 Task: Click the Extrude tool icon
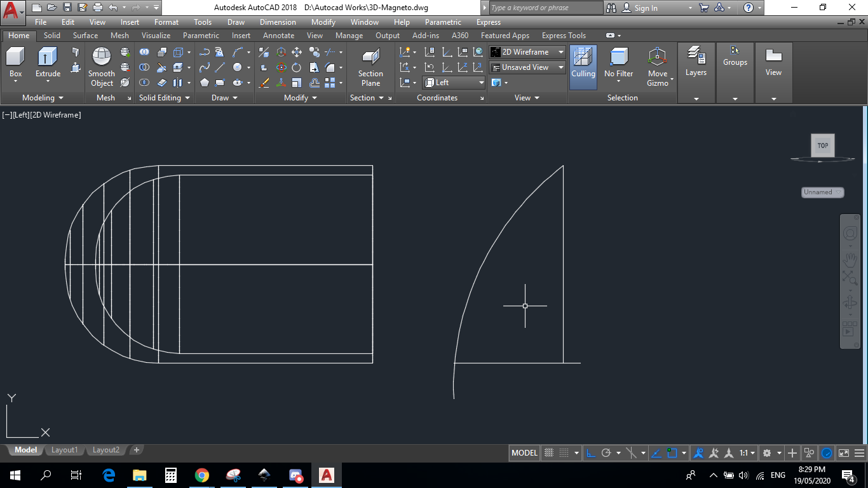point(48,57)
